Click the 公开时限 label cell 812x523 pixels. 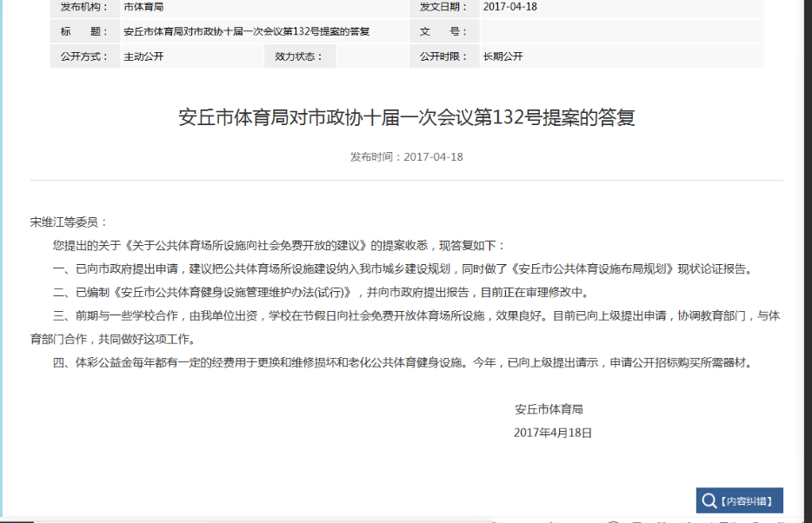(443, 56)
